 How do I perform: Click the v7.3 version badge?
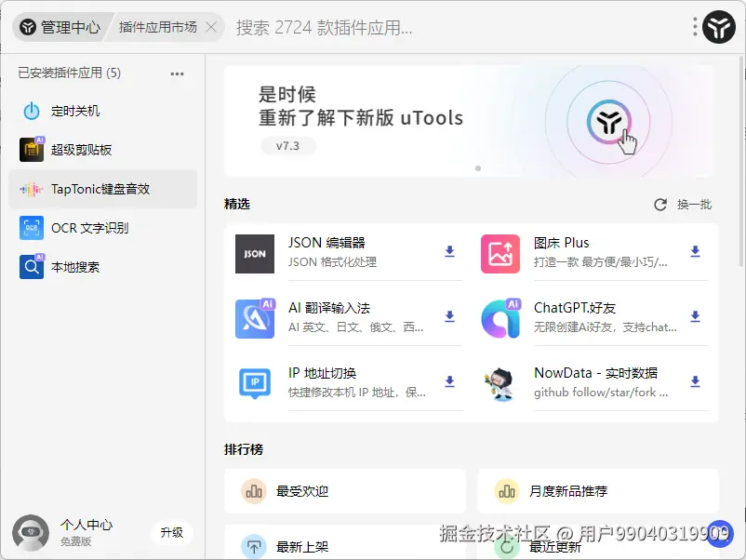tap(287, 146)
